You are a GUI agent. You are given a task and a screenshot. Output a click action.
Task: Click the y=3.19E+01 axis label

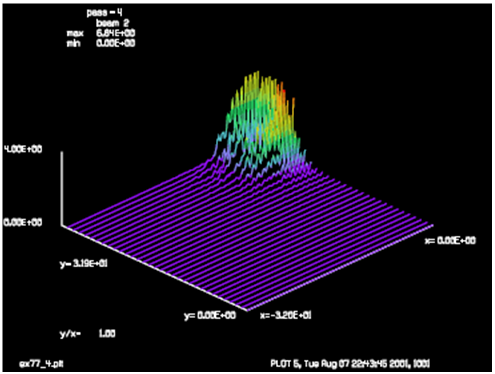pos(83,264)
